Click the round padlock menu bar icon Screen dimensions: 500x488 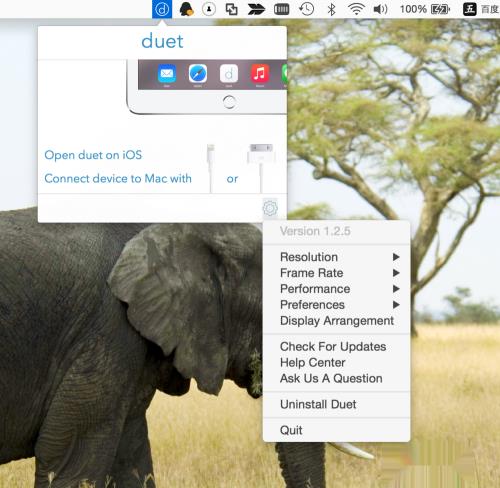[x=209, y=9]
